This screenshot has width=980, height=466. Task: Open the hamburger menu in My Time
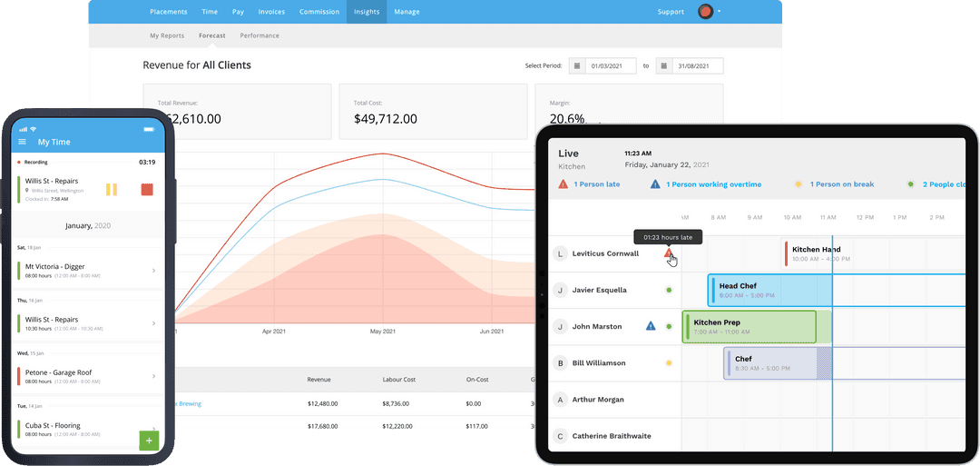click(x=23, y=143)
